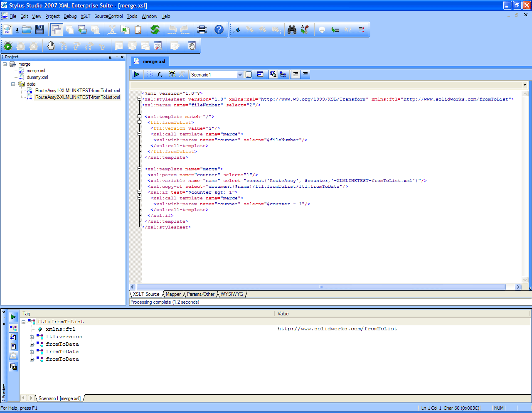Toggle the tree view in Preview pane
The width and height of the screenshot is (532, 413).
click(x=13, y=328)
